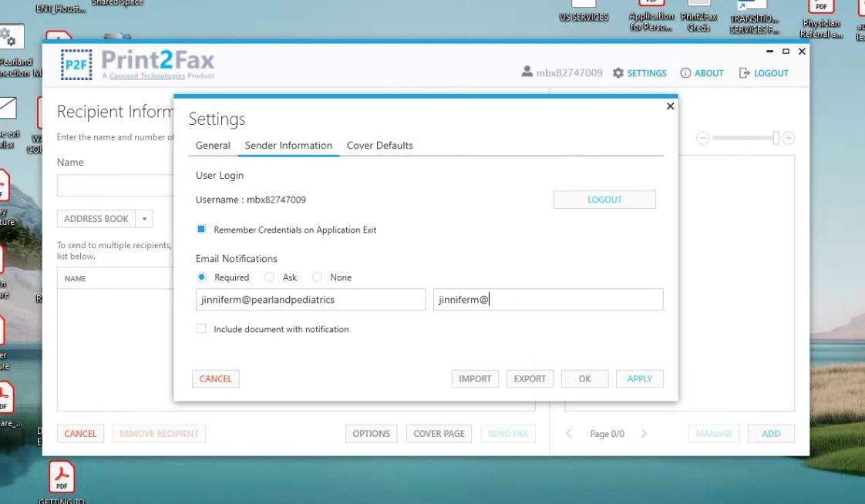This screenshot has width=865, height=504.
Task: Toggle Remember Credentials on Application Exit checkbox
Action: tap(201, 230)
